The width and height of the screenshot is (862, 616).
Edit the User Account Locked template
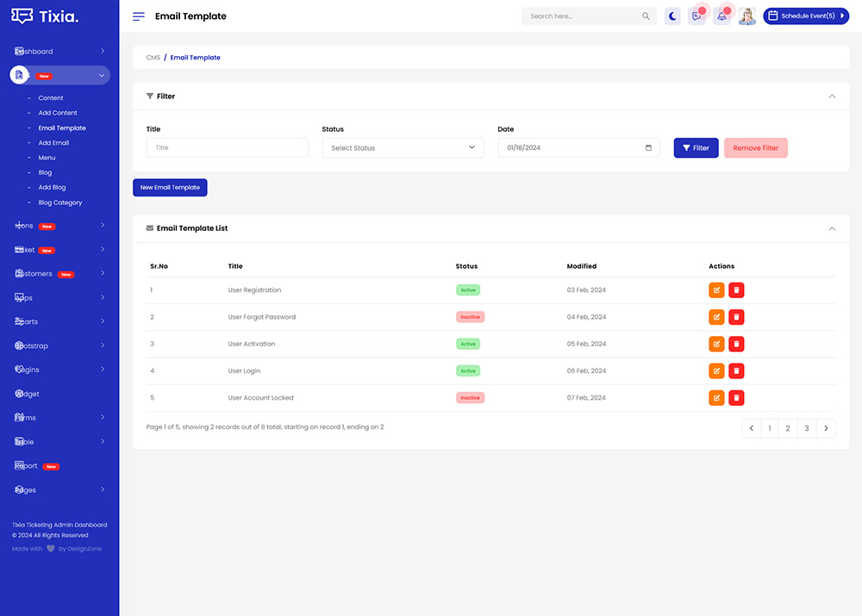pyautogui.click(x=716, y=398)
